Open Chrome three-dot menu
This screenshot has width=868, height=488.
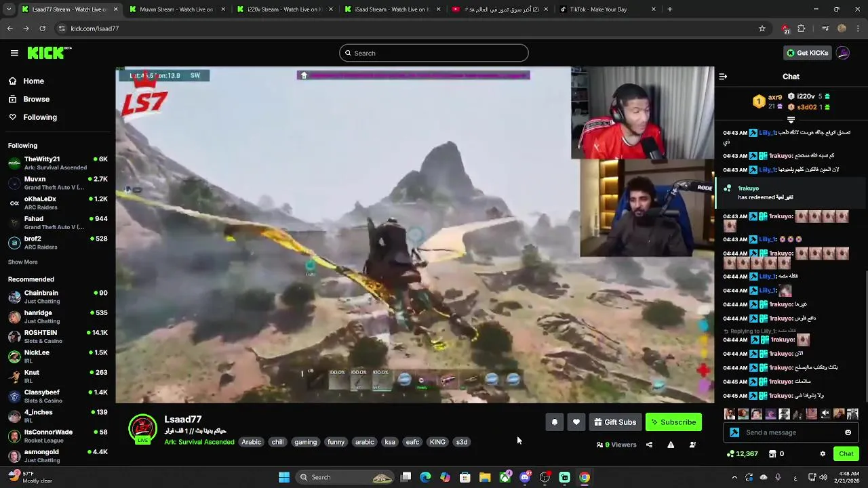tap(858, 28)
